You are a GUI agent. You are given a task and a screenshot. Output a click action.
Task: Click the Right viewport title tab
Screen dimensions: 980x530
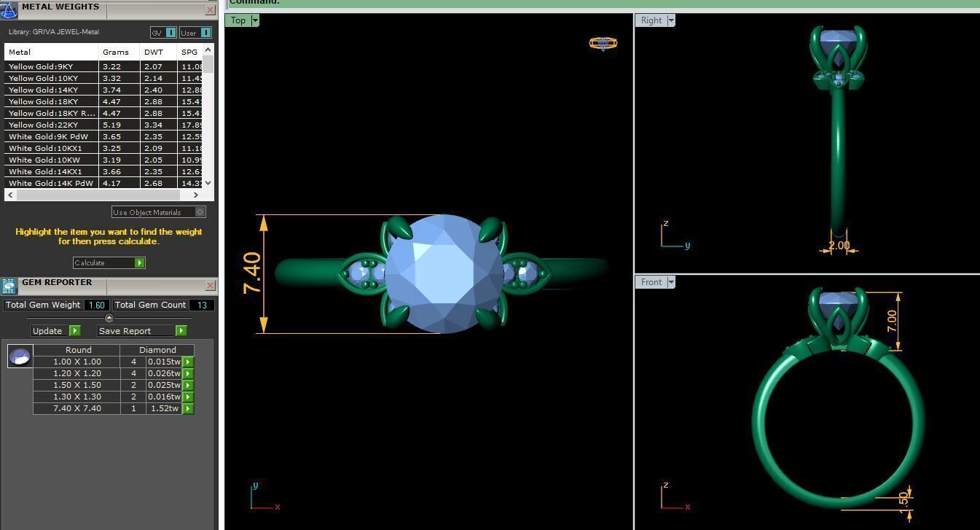tap(651, 20)
